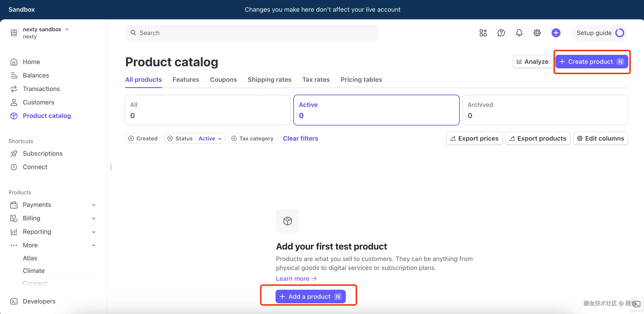644x314 pixels.
Task: Toggle the Active status filter card
Action: [376, 110]
